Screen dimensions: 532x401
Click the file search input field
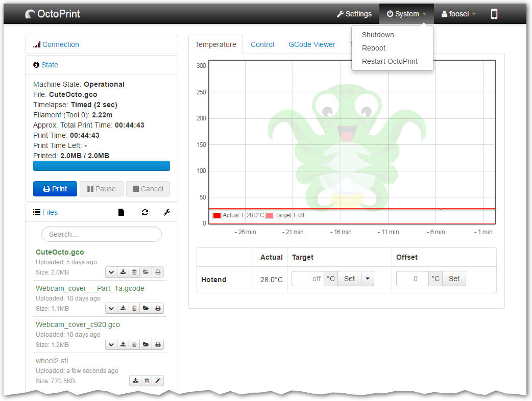101,234
